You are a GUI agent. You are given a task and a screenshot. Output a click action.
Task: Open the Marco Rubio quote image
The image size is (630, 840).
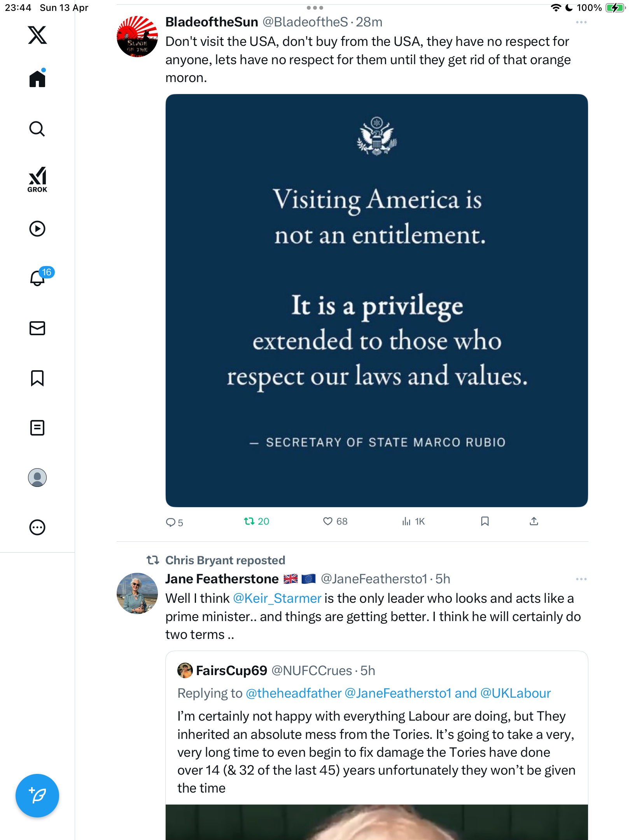click(x=376, y=300)
